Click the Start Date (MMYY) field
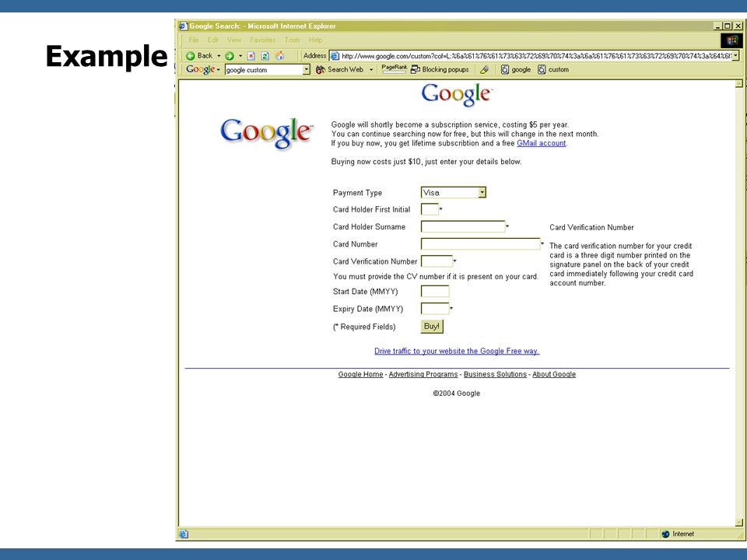Screen dimensions: 747x560 [435, 291]
